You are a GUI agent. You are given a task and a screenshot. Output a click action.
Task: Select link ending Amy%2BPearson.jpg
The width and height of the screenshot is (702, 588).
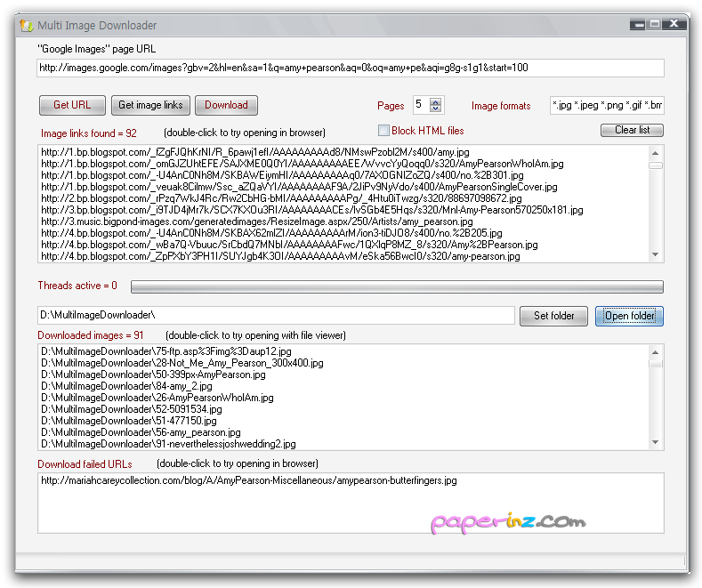289,245
